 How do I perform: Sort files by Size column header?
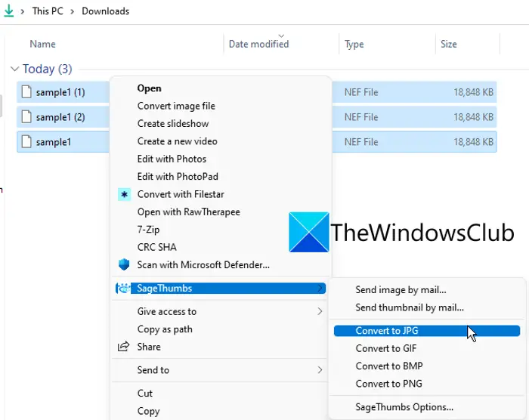[449, 45]
